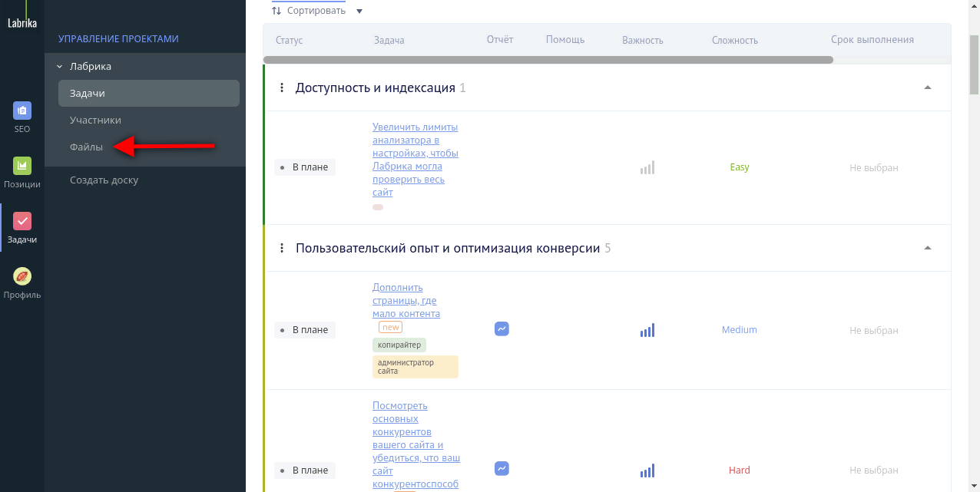980x492 pixels.
Task: Set deadline Не выбран for Дополнить страницы task
Action: (x=873, y=330)
